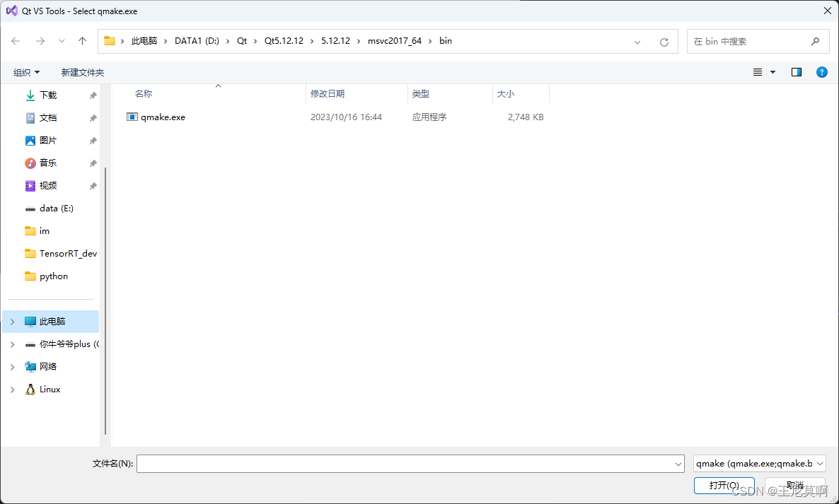This screenshot has width=839, height=504.
Task: Open the python folder in sidebar
Action: pyautogui.click(x=54, y=276)
